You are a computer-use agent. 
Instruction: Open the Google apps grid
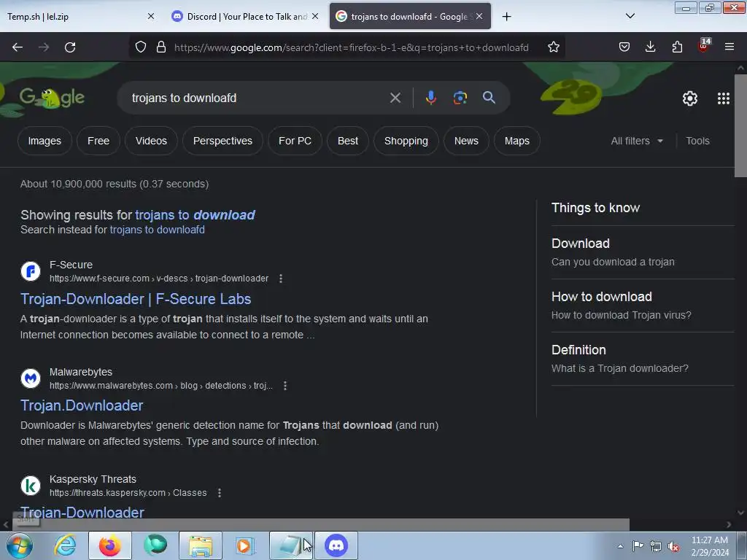(x=723, y=98)
